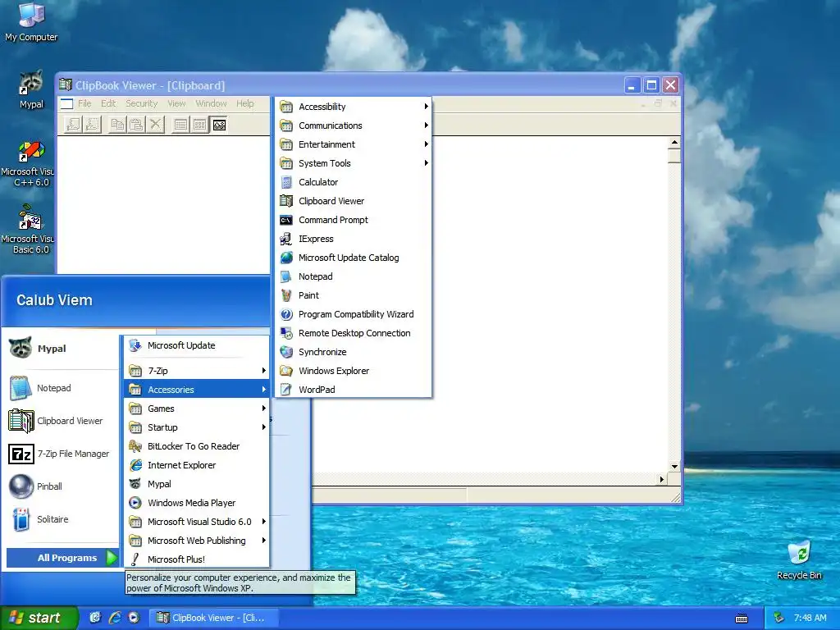Click the vertical scrollbar down arrow in ClipBook
840x630 pixels.
pos(674,467)
